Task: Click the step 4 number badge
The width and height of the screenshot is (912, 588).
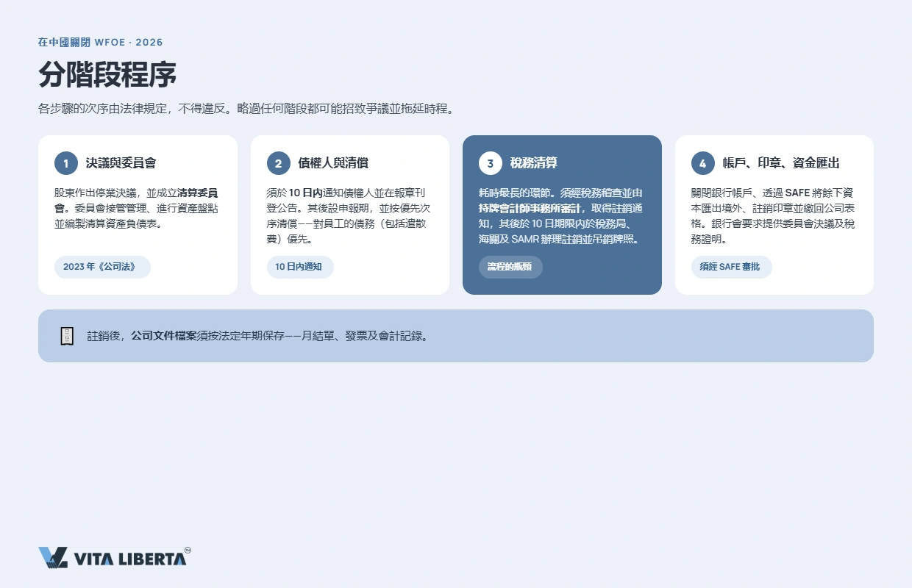Action: click(x=702, y=163)
